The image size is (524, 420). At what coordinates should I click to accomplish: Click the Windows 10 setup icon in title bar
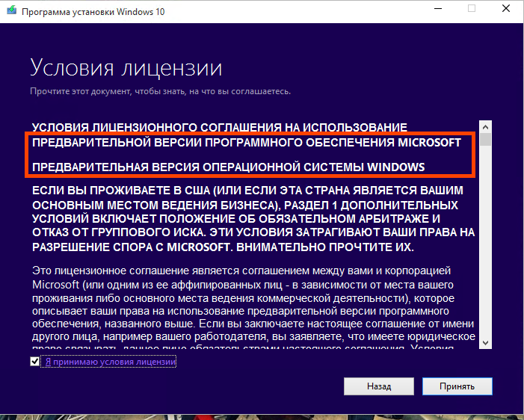click(x=12, y=10)
